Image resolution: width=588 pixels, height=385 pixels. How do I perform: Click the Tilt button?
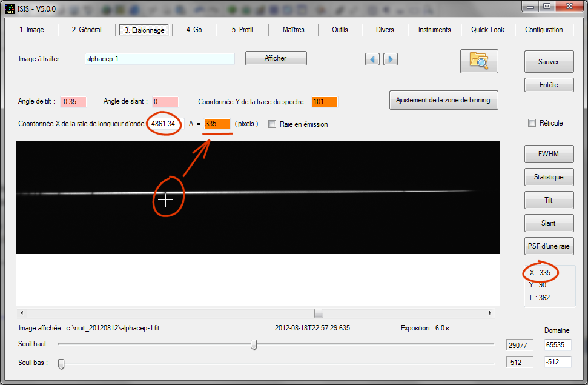point(549,200)
